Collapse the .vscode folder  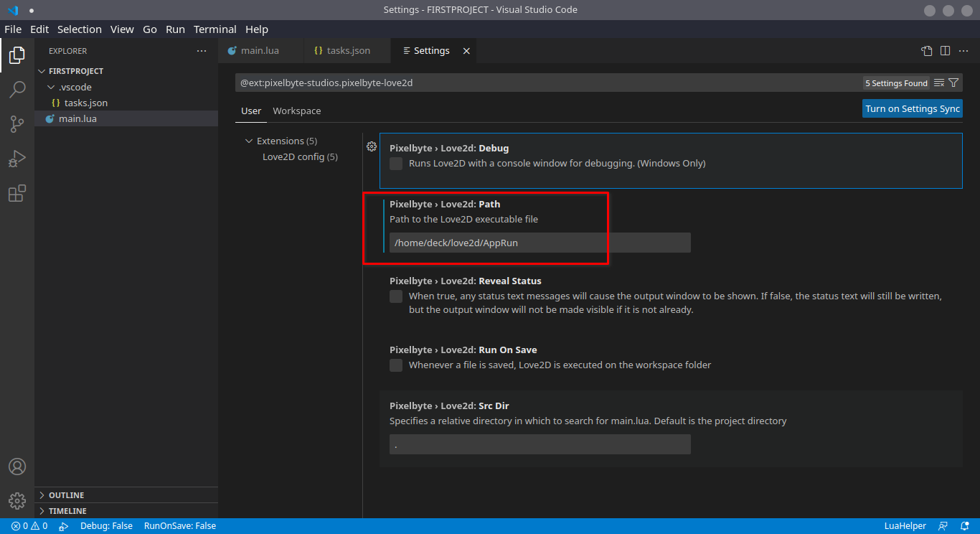126,87
